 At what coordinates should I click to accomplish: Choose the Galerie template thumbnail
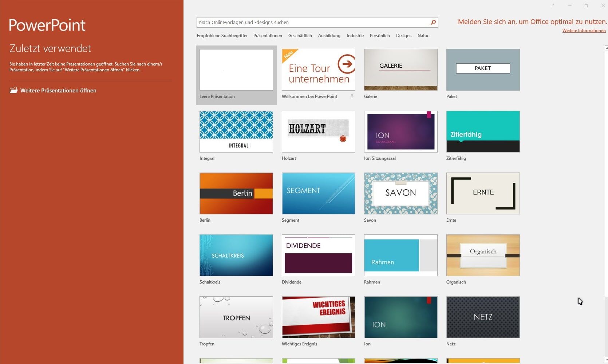(401, 70)
